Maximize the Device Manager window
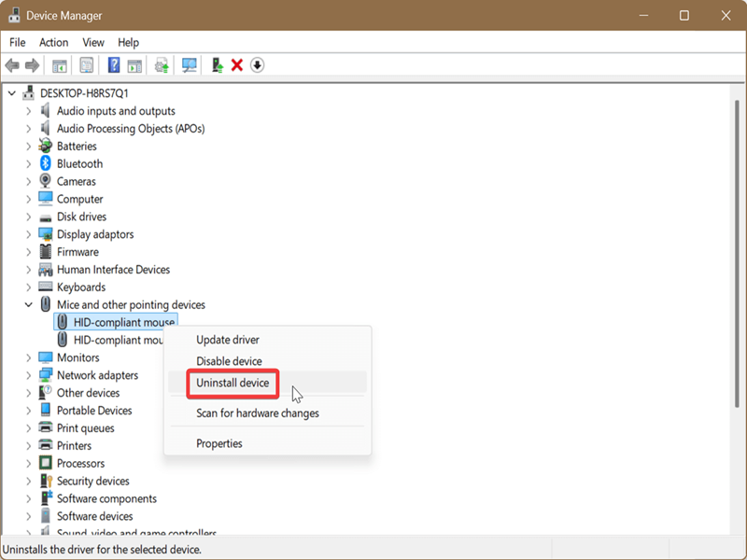The height and width of the screenshot is (560, 747). pyautogui.click(x=684, y=16)
